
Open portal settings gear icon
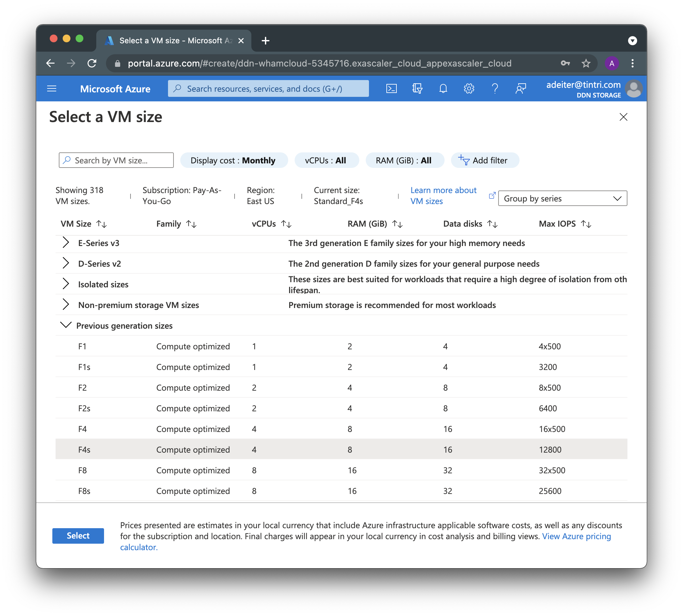tap(469, 89)
